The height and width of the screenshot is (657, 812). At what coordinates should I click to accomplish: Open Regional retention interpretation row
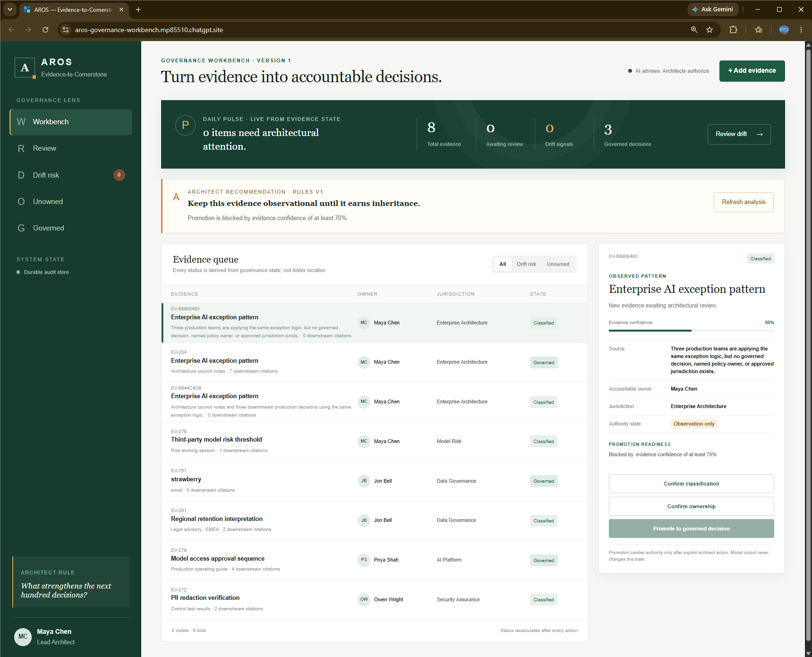375,520
